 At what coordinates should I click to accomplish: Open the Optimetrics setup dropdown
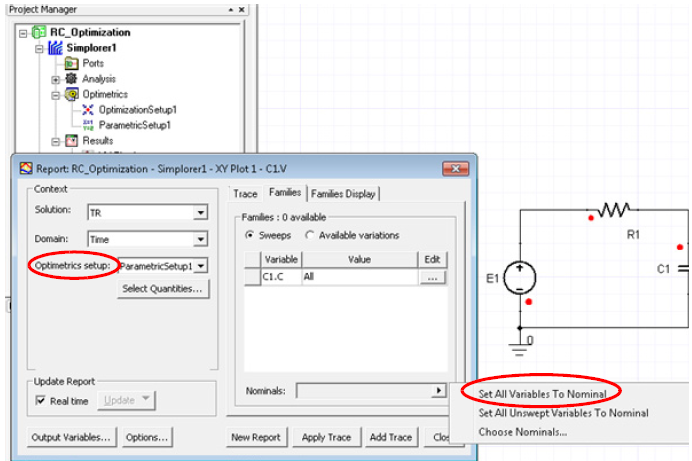(x=201, y=266)
